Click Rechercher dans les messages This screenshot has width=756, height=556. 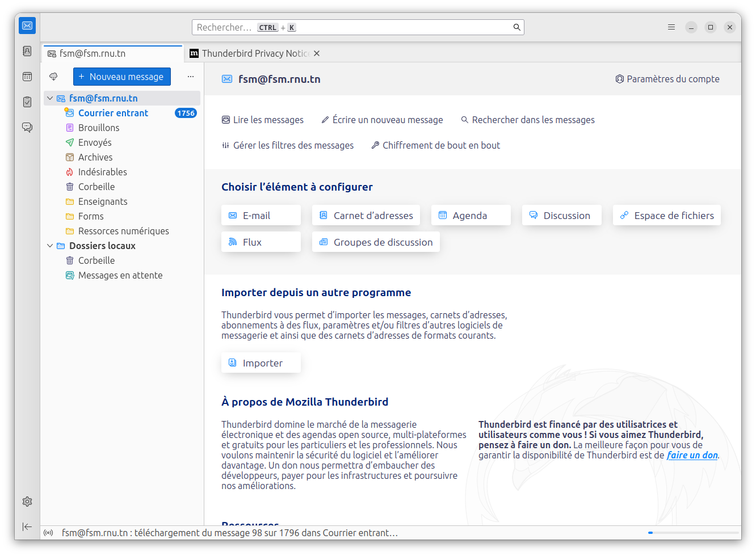pyautogui.click(x=528, y=120)
